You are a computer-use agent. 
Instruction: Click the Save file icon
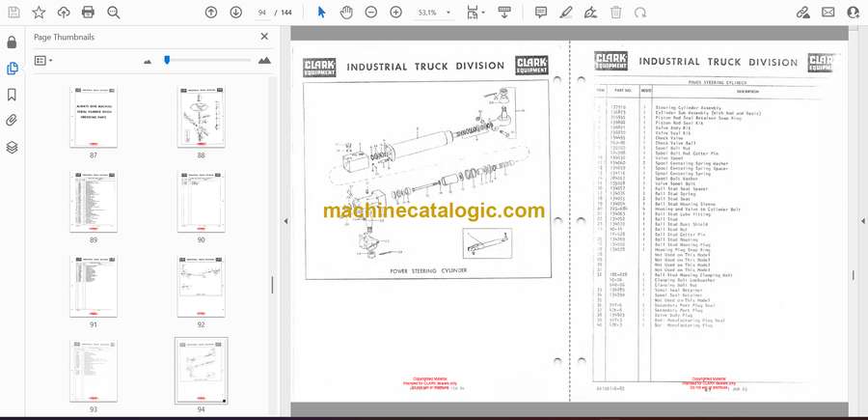(x=14, y=13)
